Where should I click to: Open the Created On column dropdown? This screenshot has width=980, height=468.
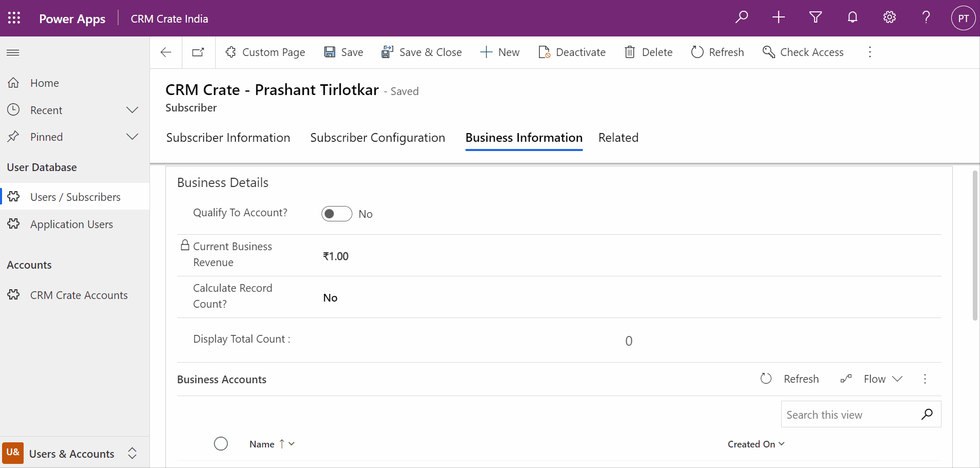click(782, 444)
